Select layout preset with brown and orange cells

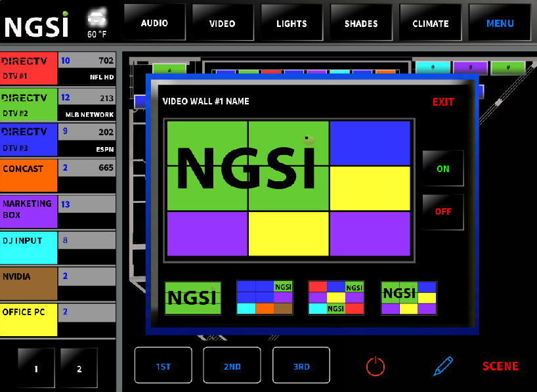[265, 297]
